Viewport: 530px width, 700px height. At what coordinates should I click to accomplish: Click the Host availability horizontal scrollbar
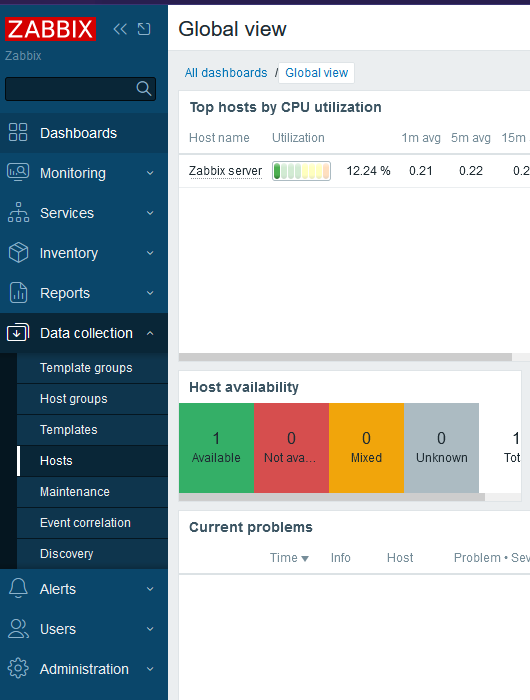click(332, 497)
